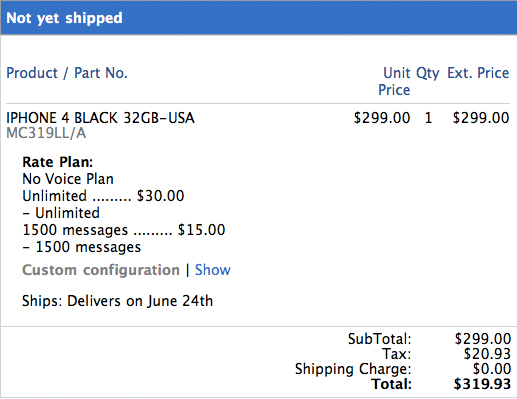The width and height of the screenshot is (517, 399).
Task: Click the quantity value 1
Action: 428,118
